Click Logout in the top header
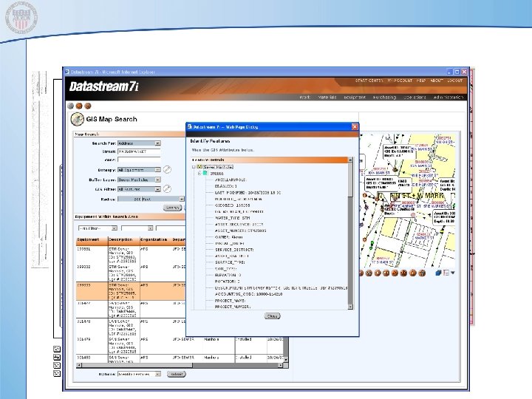 454,81
